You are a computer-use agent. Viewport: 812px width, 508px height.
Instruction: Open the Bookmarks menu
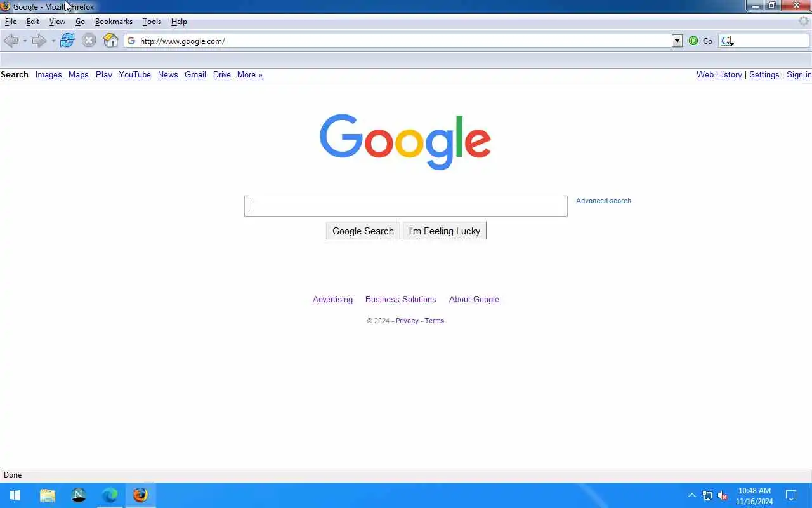(x=114, y=22)
